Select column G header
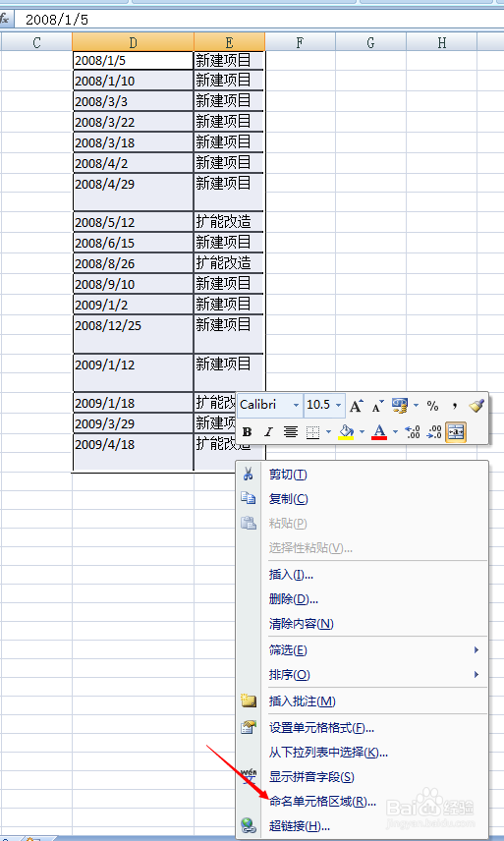Screen dimensions: 504x841 tap(371, 42)
